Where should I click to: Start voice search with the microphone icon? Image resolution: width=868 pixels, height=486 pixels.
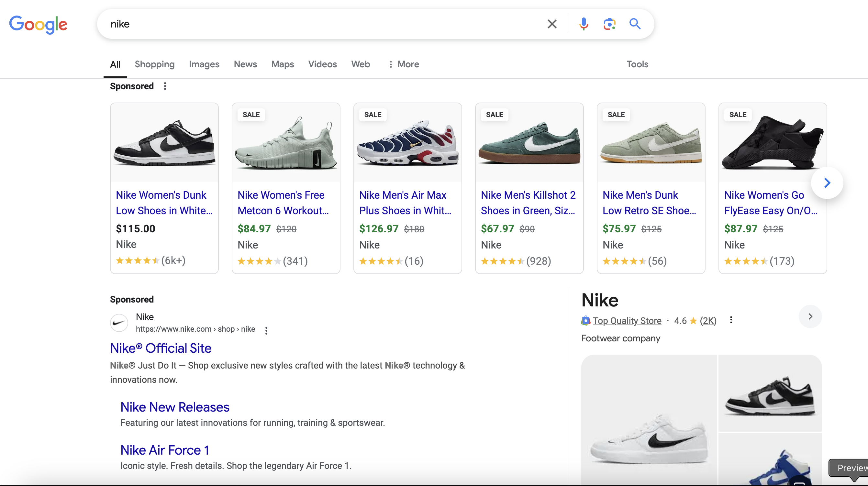pyautogui.click(x=584, y=24)
